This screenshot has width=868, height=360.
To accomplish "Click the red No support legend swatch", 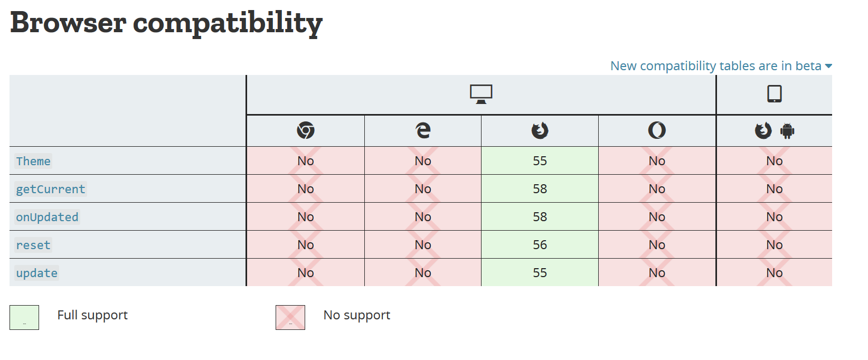I will [290, 317].
